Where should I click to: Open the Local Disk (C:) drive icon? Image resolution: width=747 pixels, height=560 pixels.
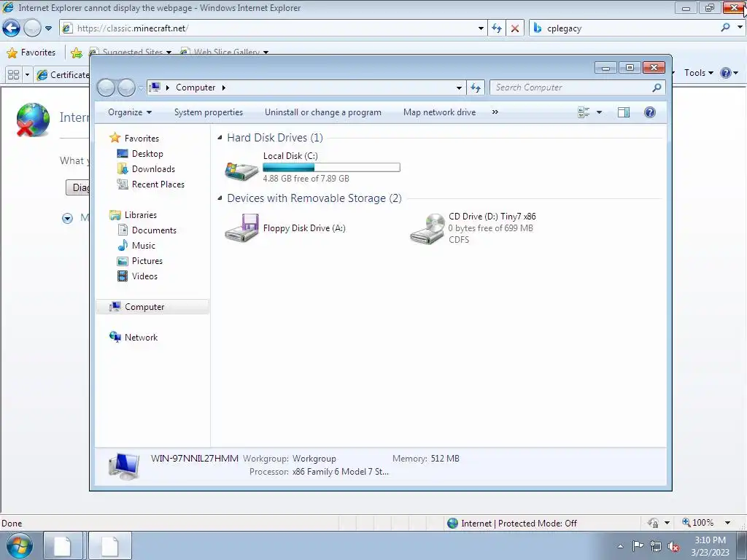(242, 171)
